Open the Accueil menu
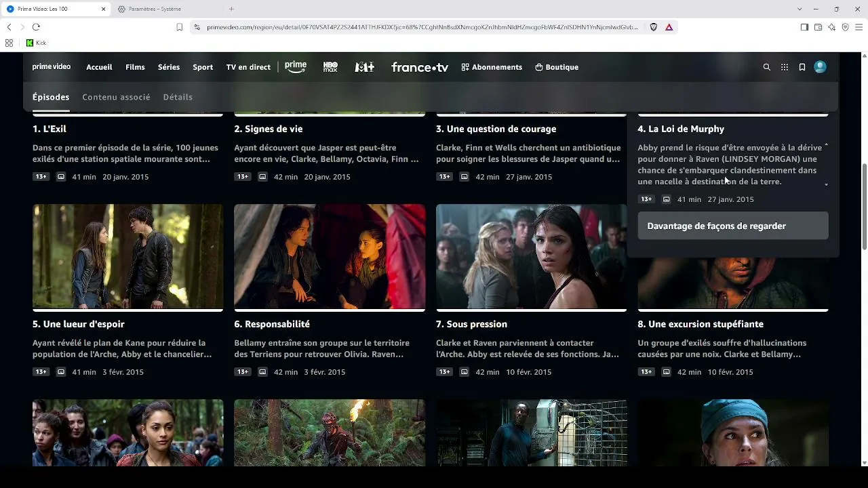 99,67
